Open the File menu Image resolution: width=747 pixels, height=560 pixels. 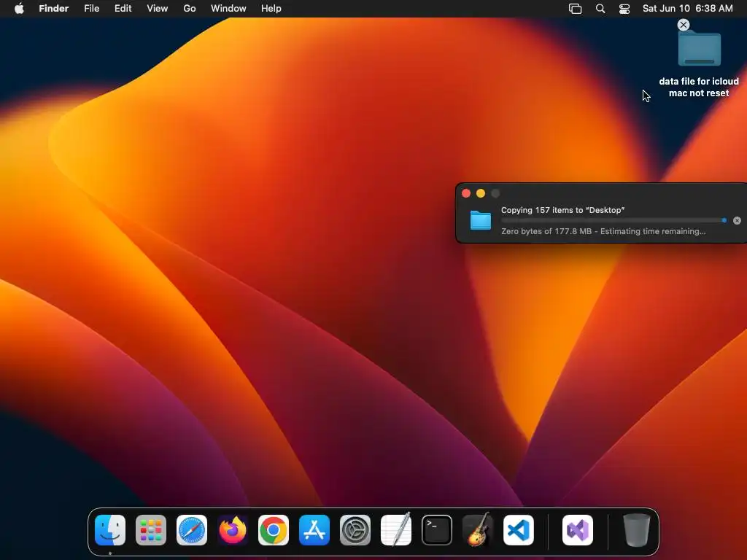pos(91,9)
